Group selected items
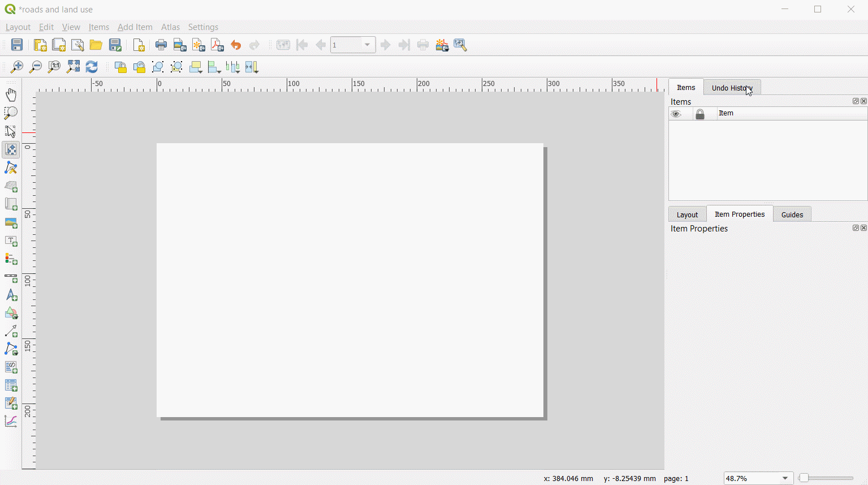The height and width of the screenshot is (485, 868). (x=158, y=67)
